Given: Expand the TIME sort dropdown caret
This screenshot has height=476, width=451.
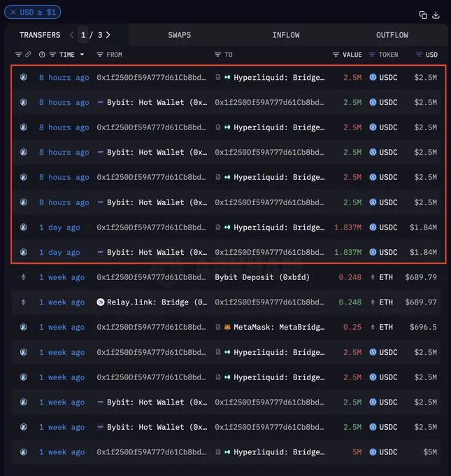Looking at the screenshot, I should [x=82, y=55].
